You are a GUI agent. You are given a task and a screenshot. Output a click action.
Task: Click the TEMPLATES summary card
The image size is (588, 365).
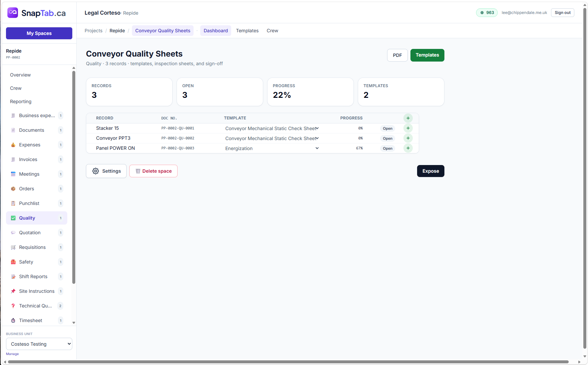pos(401,92)
